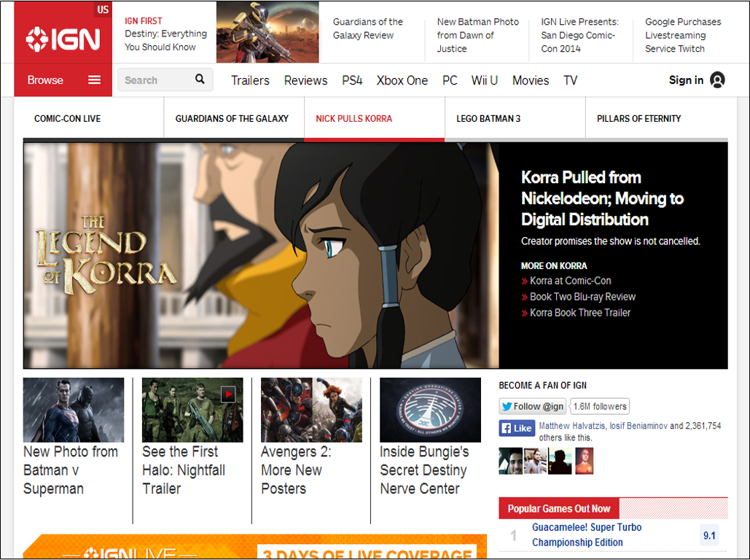Click the IGN logo
Image resolution: width=750 pixels, height=560 pixels.
(x=63, y=39)
